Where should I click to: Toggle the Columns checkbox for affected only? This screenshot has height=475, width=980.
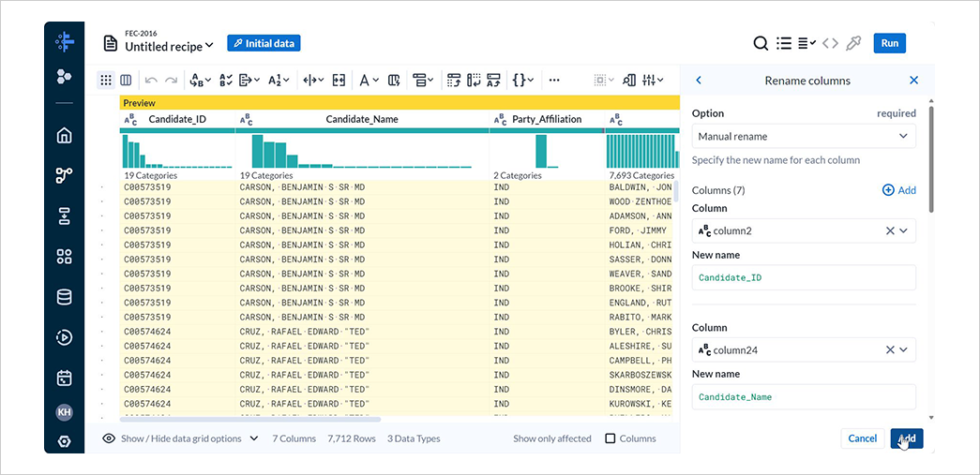[x=610, y=438]
